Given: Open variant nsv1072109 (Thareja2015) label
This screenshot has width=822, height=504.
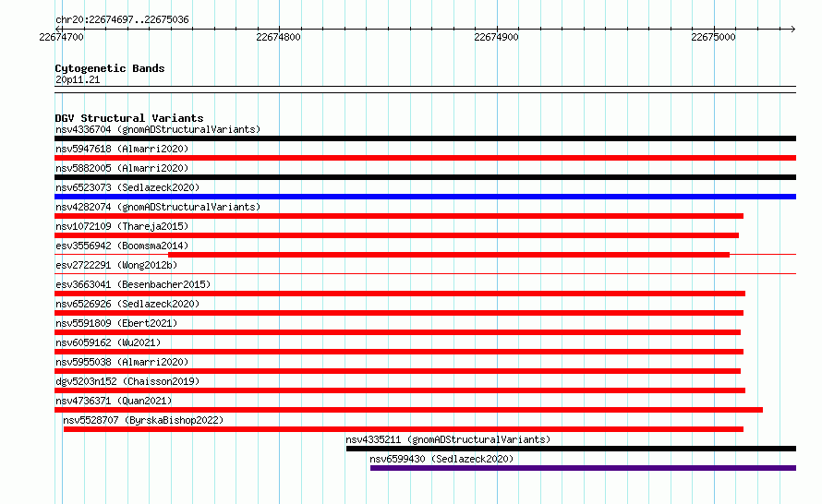Looking at the screenshot, I should pos(122,226).
